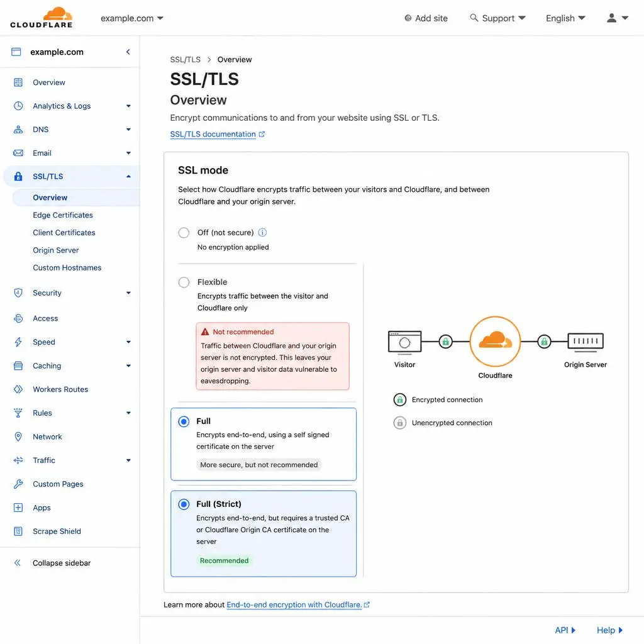The image size is (644, 644).
Task: Click the Speed lightning bolt icon
Action: click(18, 342)
